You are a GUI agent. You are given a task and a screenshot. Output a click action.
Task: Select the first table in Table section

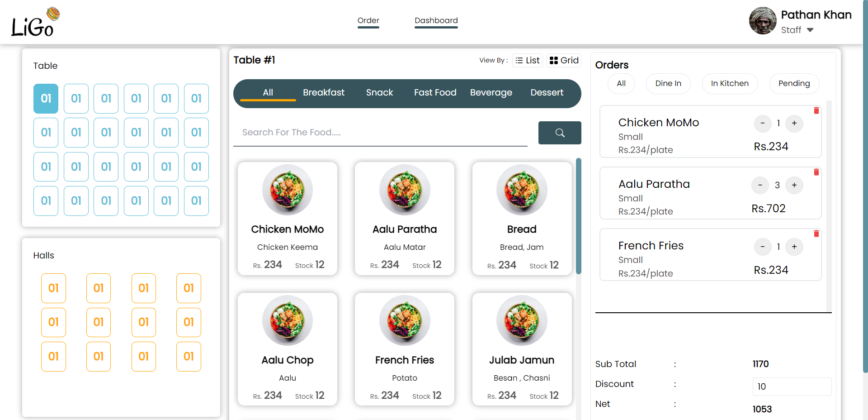click(46, 98)
